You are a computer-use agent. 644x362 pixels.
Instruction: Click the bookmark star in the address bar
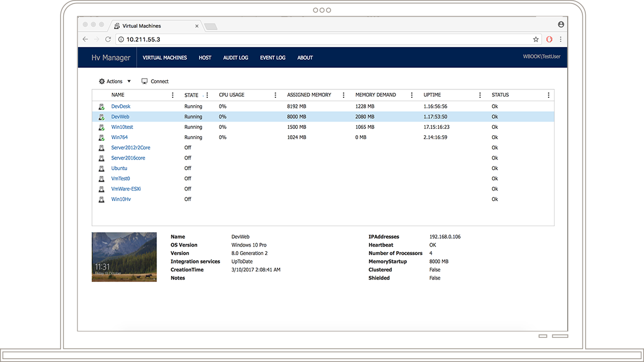pos(536,40)
